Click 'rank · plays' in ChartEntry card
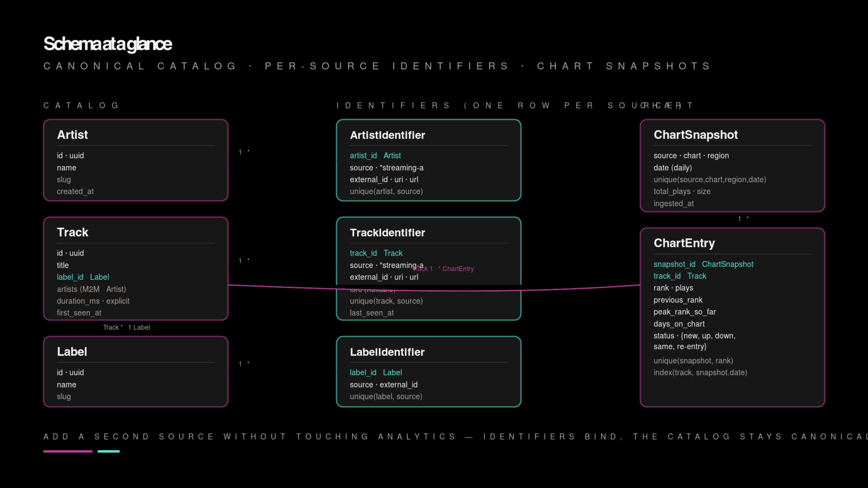The height and width of the screenshot is (488, 868). pyautogui.click(x=673, y=288)
